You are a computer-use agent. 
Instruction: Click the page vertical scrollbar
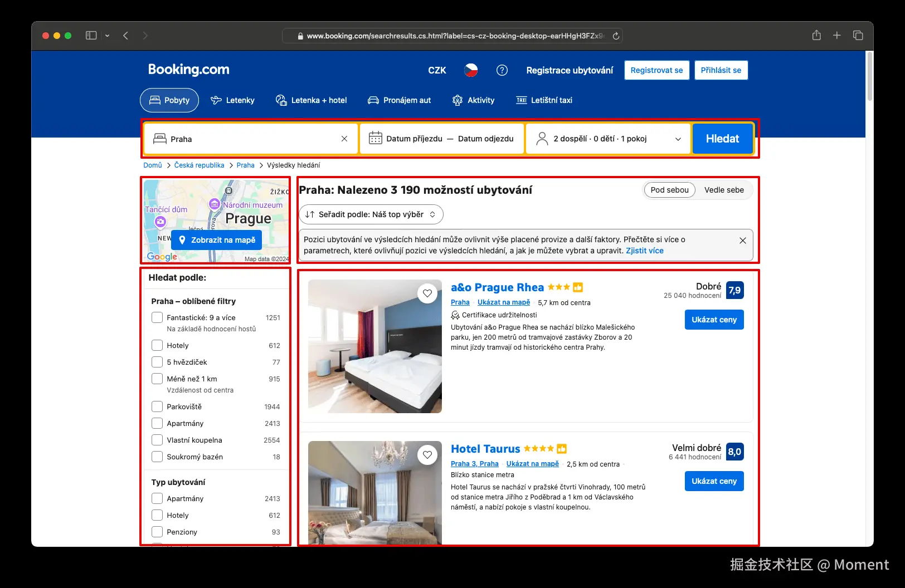click(869, 76)
